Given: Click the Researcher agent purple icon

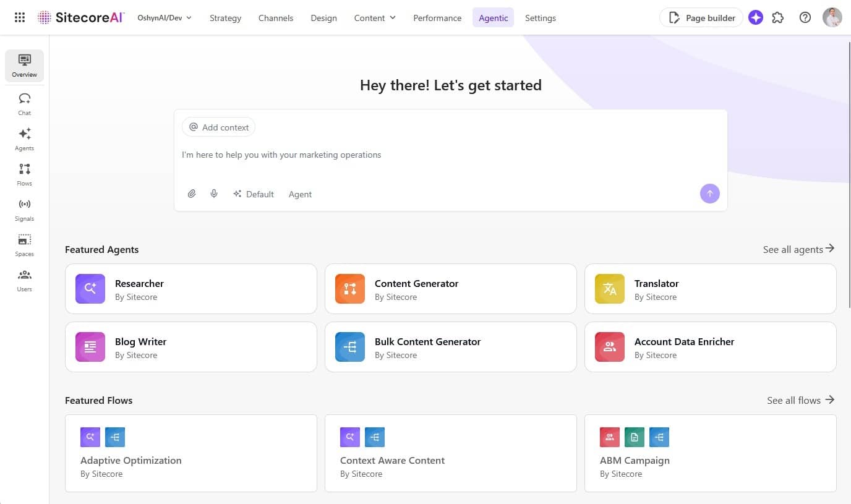Looking at the screenshot, I should (x=90, y=289).
